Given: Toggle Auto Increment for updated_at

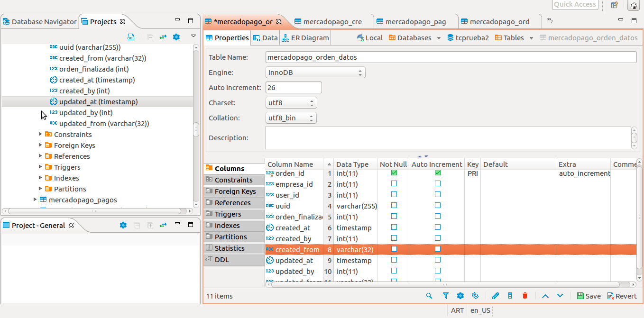Looking at the screenshot, I should pos(438,260).
